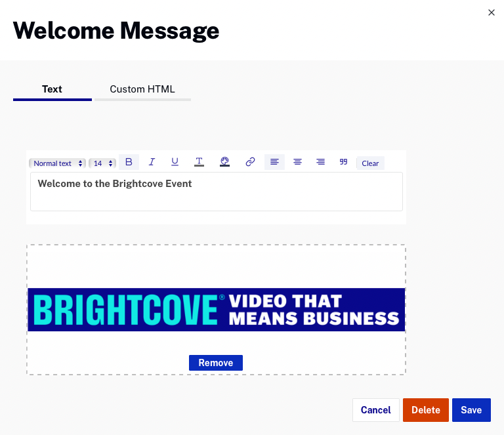This screenshot has width=504, height=435.
Task: Select the Brightcove banner image
Action: [217, 310]
